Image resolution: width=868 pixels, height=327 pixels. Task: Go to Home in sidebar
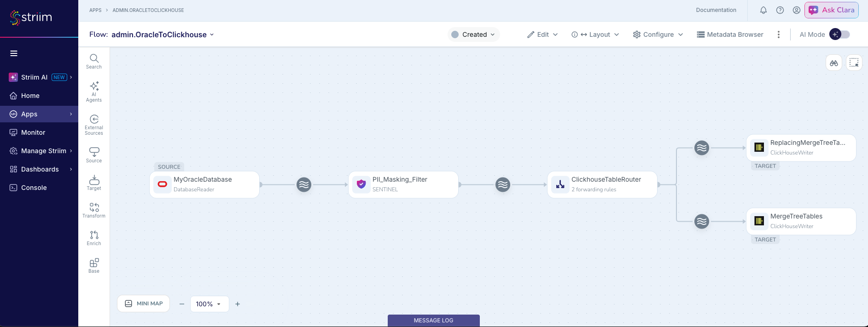click(39, 96)
